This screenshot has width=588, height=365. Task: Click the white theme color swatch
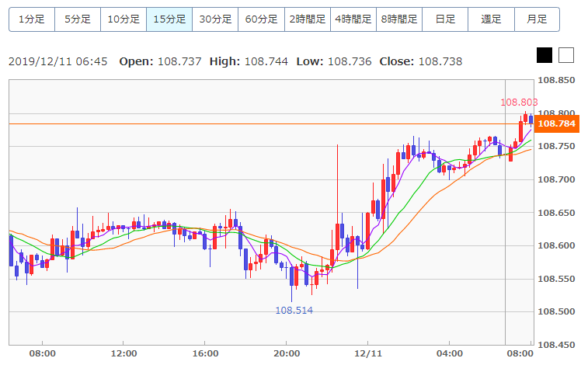566,55
